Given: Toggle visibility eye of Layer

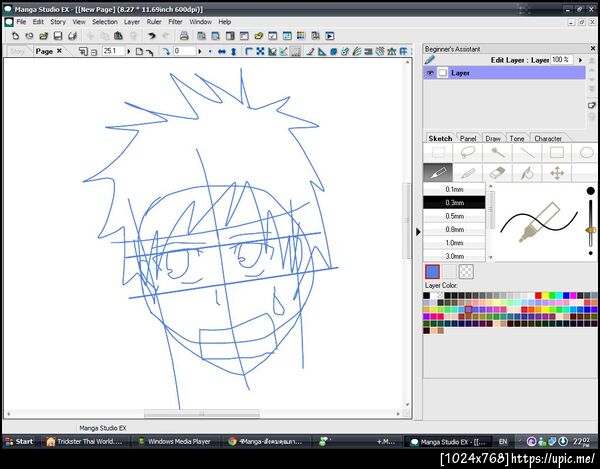Looking at the screenshot, I should (x=431, y=73).
